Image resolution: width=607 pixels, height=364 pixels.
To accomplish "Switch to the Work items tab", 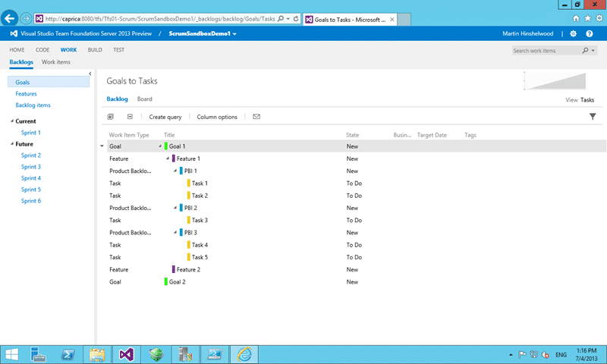I will [56, 62].
